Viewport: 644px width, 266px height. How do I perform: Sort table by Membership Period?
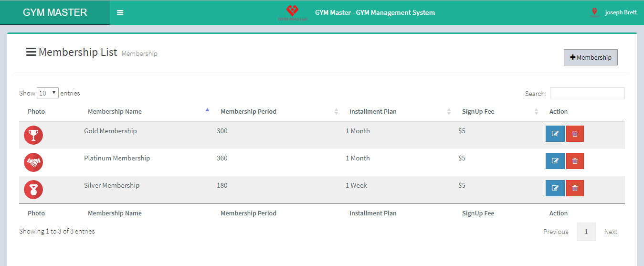point(248,112)
